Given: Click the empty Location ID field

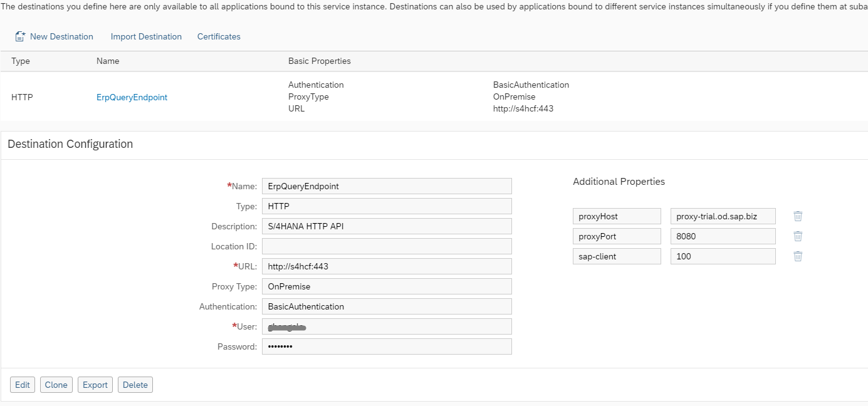Looking at the screenshot, I should [x=387, y=246].
